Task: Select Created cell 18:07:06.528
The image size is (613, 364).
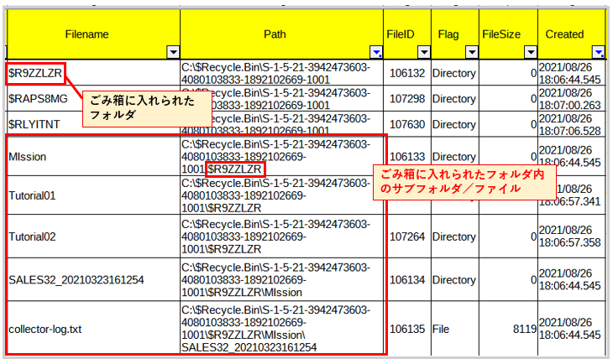Action: 572,124
